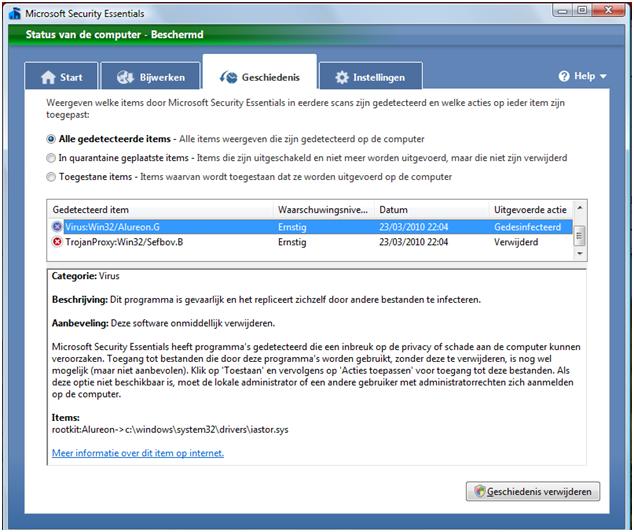The width and height of the screenshot is (634, 532).
Task: Click the house icon on Start tab
Action: tap(48, 77)
